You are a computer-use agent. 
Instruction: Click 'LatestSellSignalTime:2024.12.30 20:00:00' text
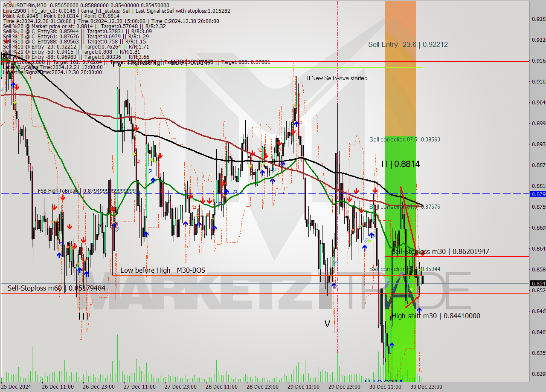(x=52, y=72)
